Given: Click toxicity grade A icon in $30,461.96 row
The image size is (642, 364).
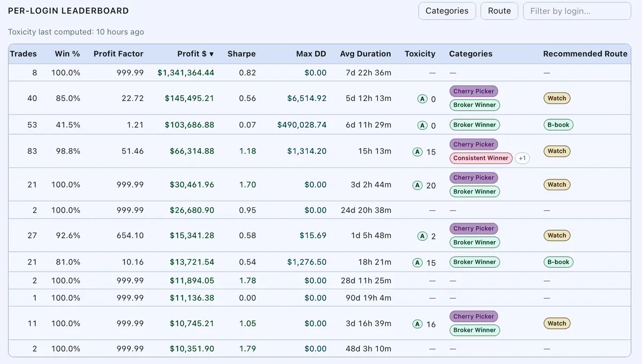Looking at the screenshot, I should click(418, 185).
